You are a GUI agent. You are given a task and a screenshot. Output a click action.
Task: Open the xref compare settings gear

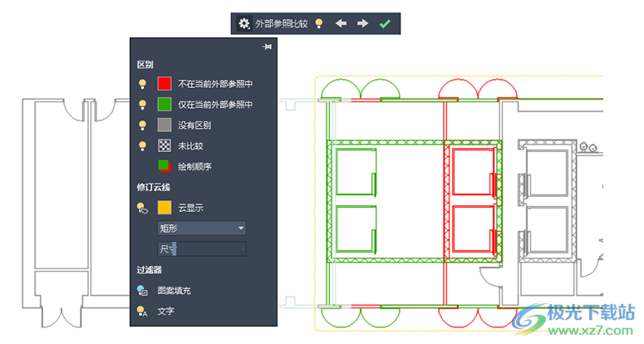244,23
